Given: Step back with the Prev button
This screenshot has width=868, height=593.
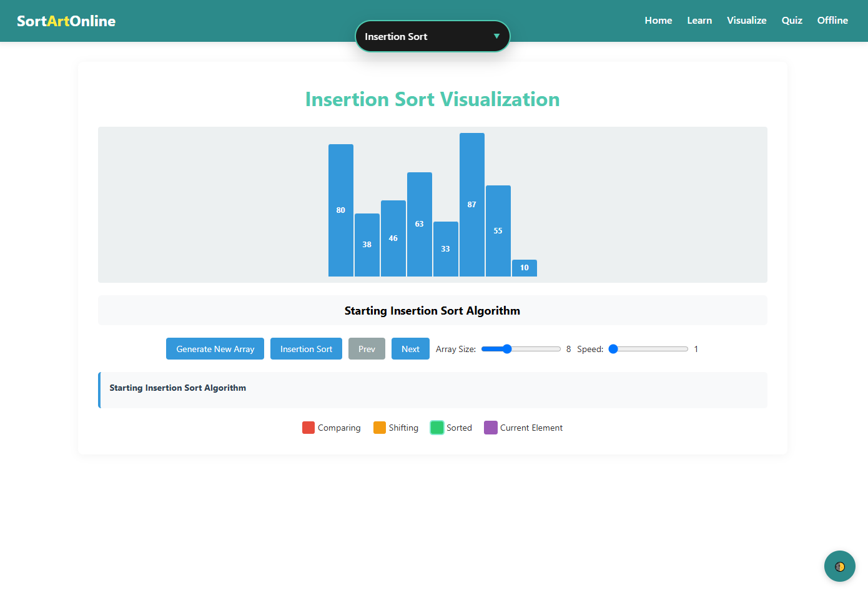Looking at the screenshot, I should 367,349.
